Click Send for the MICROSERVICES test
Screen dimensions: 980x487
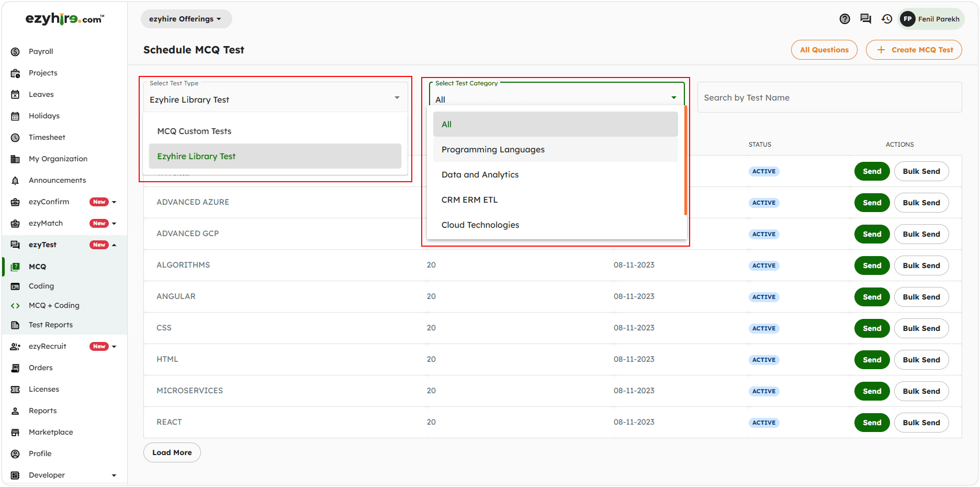[872, 391]
